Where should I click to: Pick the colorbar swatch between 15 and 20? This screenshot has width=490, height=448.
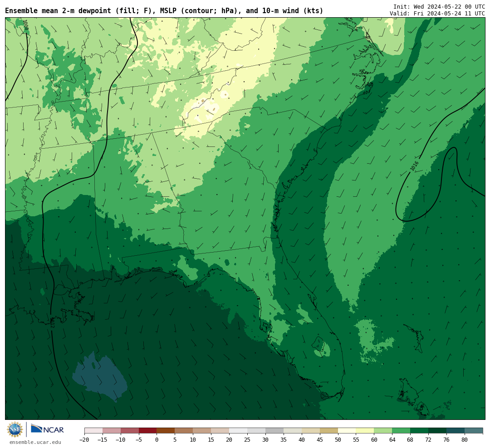click(220, 430)
